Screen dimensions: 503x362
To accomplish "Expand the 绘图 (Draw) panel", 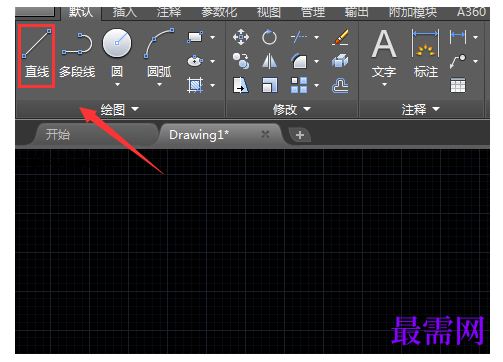I will point(120,109).
